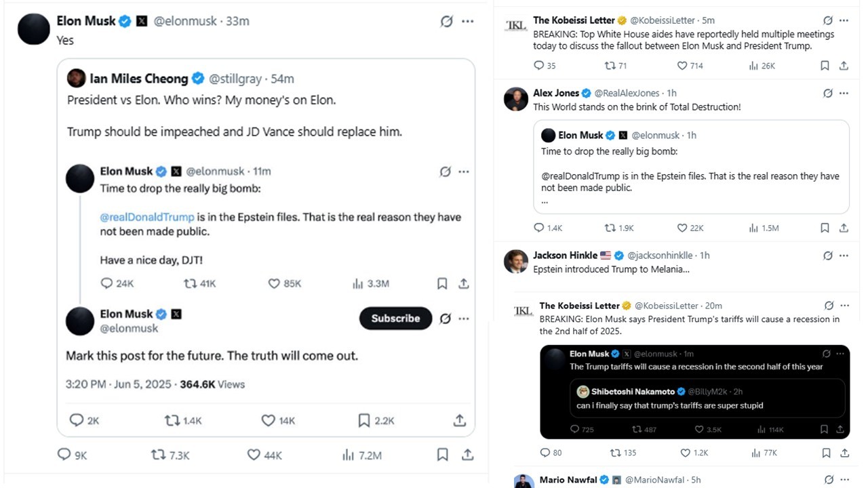Like the Alex Jones post with 22K likes
This screenshot has height=488, width=868.
point(683,228)
